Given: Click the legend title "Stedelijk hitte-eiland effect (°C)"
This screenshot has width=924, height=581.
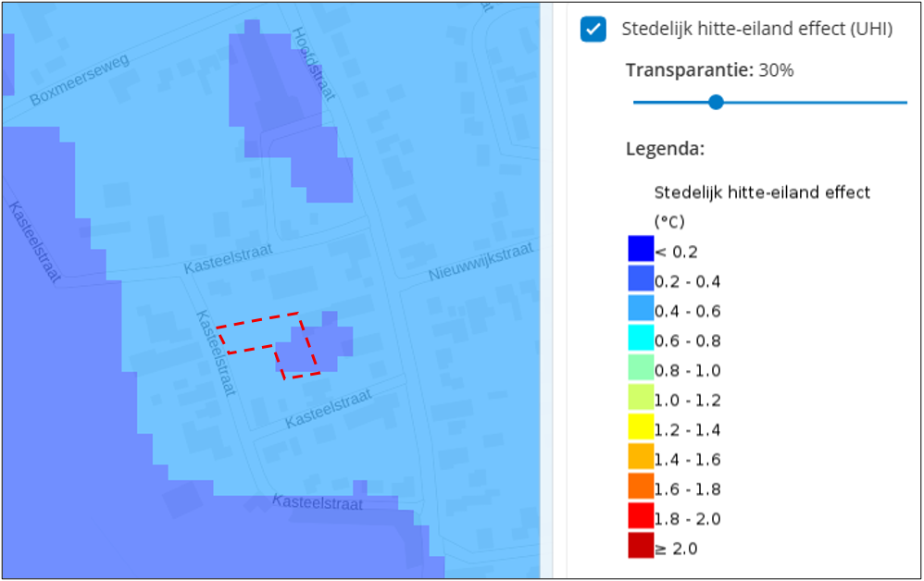Looking at the screenshot, I should point(762,206).
